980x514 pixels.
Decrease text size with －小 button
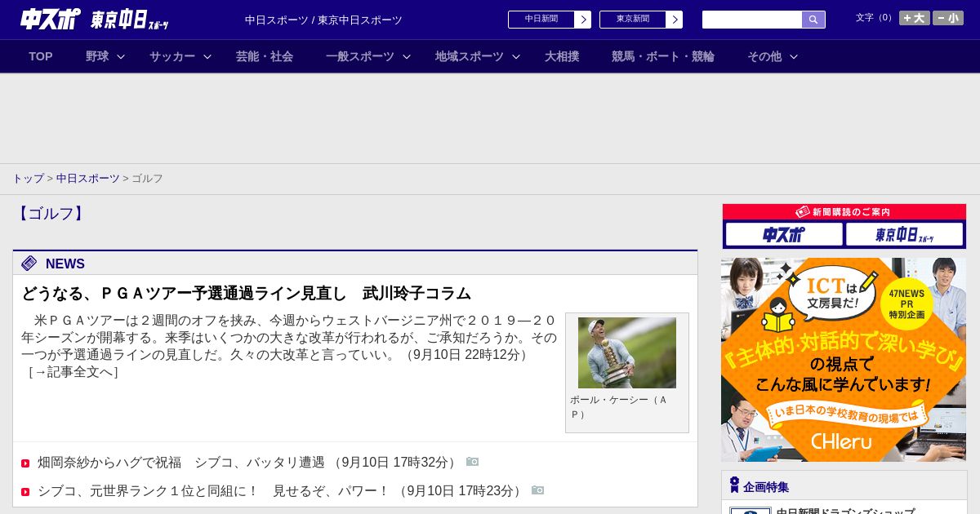(x=948, y=18)
